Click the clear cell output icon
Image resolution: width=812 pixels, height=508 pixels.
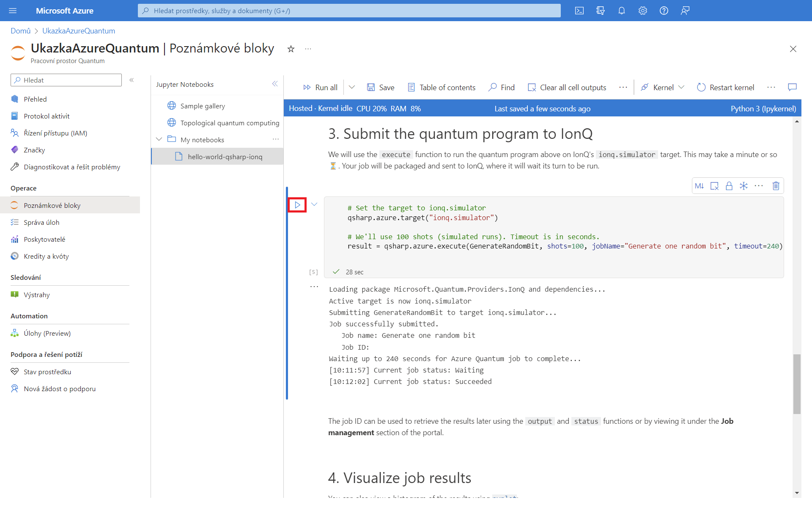click(x=714, y=186)
